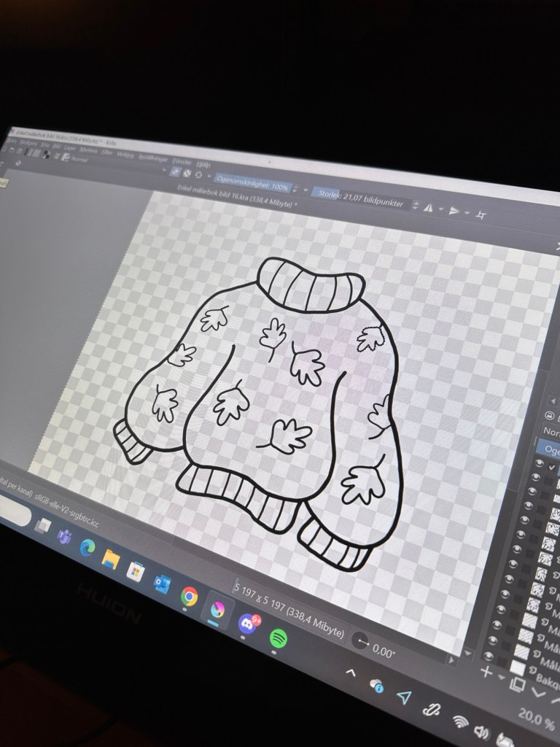Screen dimensions: 560x747
Task: Click the canvas rotation dial icon
Action: coord(359,641)
